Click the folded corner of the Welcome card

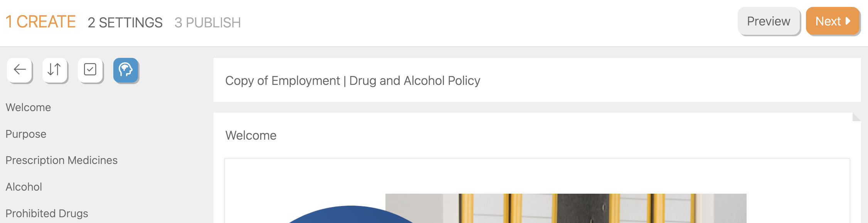coord(856,117)
